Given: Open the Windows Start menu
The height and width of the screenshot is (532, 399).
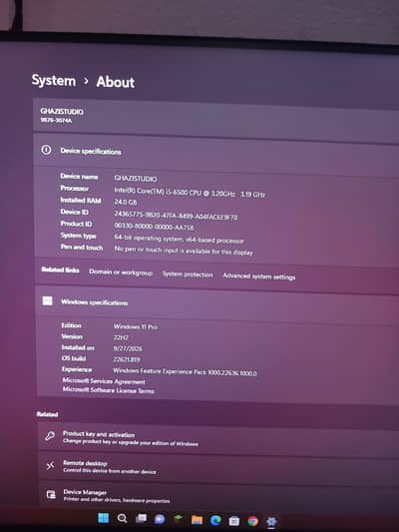Looking at the screenshot, I should click(x=104, y=518).
